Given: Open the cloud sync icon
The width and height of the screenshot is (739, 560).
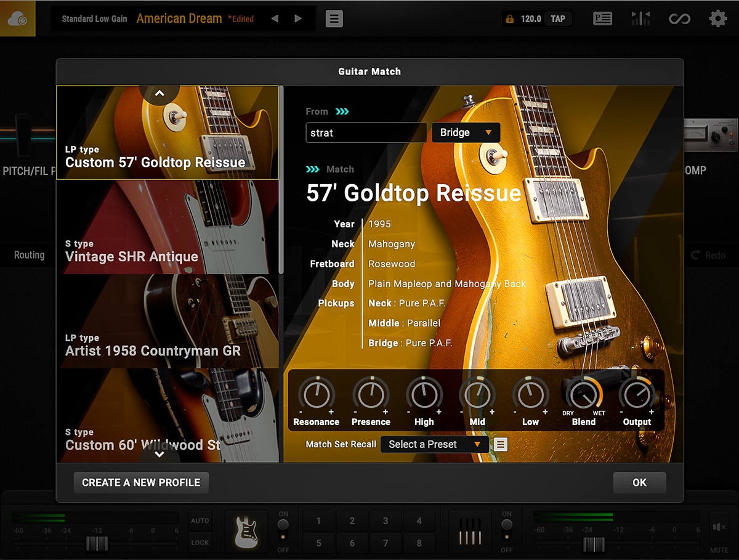Looking at the screenshot, I should coord(17,18).
